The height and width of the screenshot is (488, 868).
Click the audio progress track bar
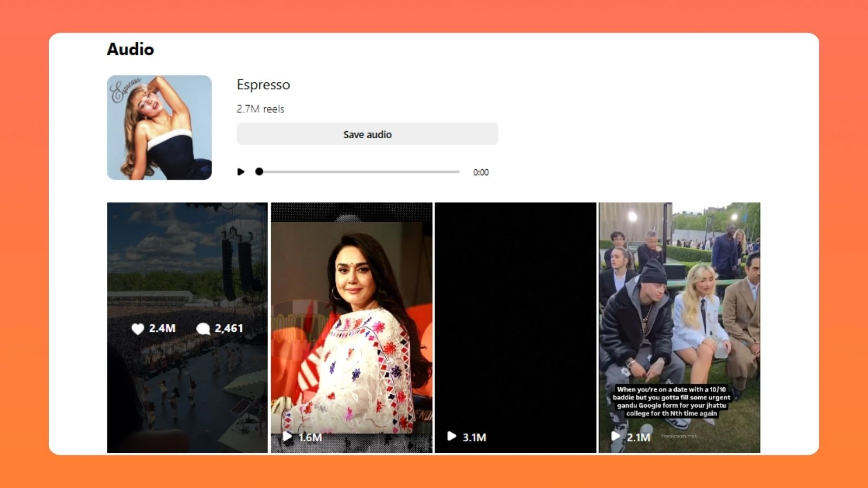(358, 172)
